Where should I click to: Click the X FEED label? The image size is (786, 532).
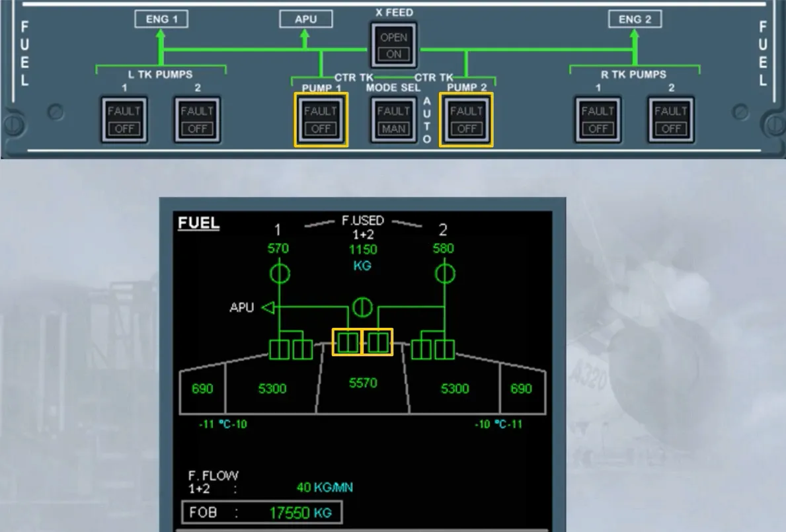coord(395,13)
